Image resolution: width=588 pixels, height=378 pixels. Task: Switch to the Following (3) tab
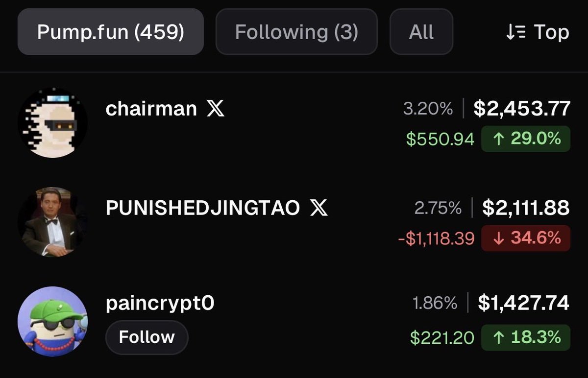[296, 32]
